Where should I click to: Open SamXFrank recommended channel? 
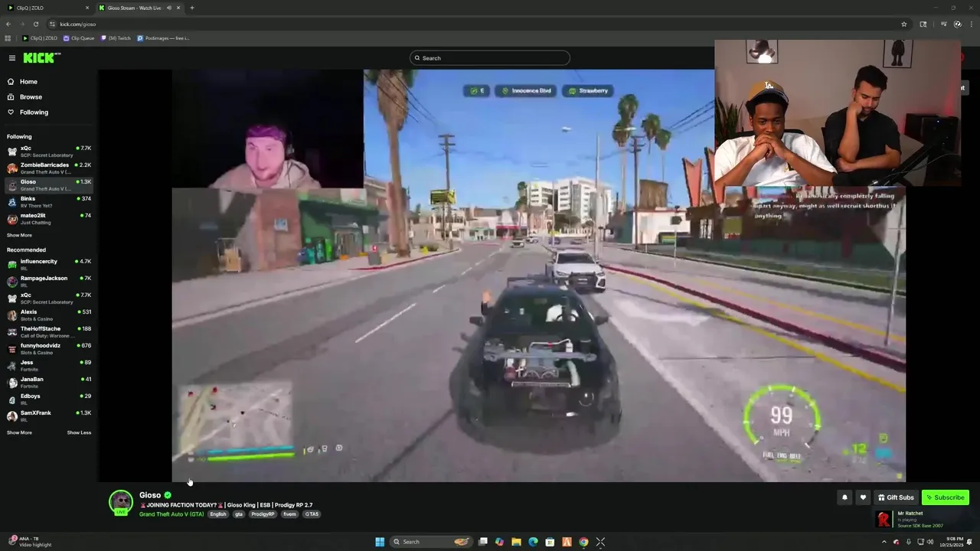point(49,416)
